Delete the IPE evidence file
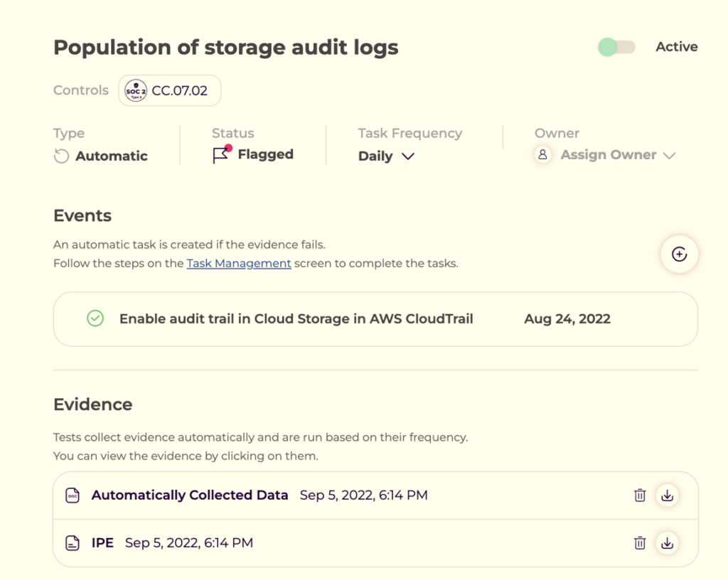The width and height of the screenshot is (728, 580). click(x=640, y=543)
